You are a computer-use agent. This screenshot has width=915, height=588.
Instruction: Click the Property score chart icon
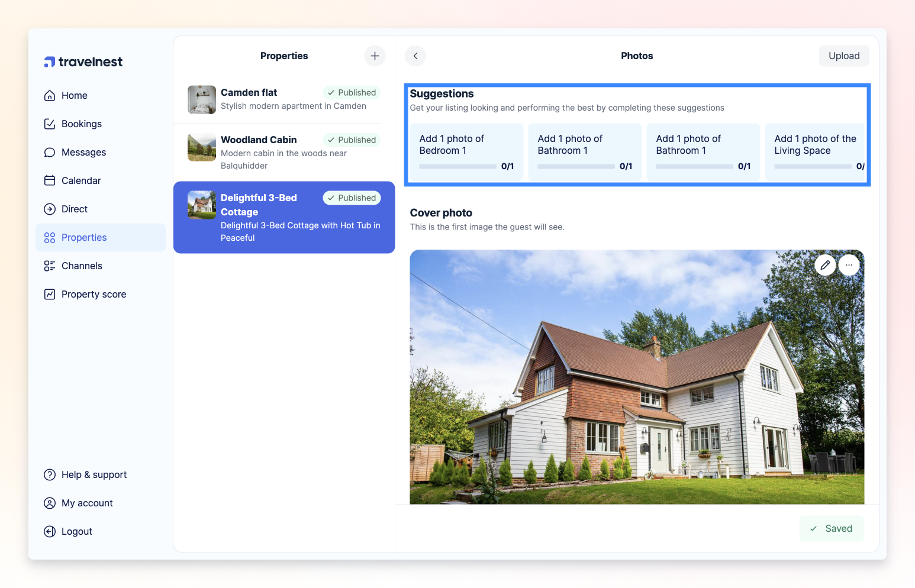point(50,294)
